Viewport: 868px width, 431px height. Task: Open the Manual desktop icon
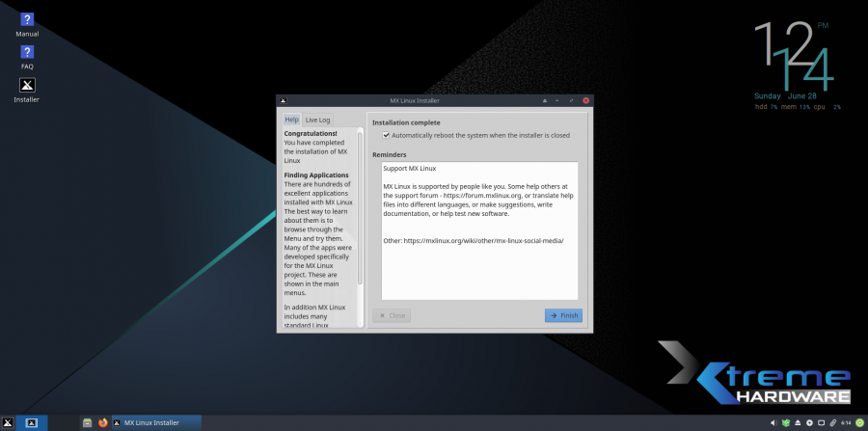coord(27,21)
